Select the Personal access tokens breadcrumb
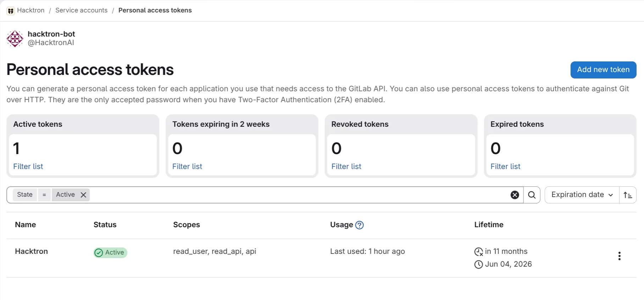This screenshot has width=644, height=300. click(x=155, y=10)
